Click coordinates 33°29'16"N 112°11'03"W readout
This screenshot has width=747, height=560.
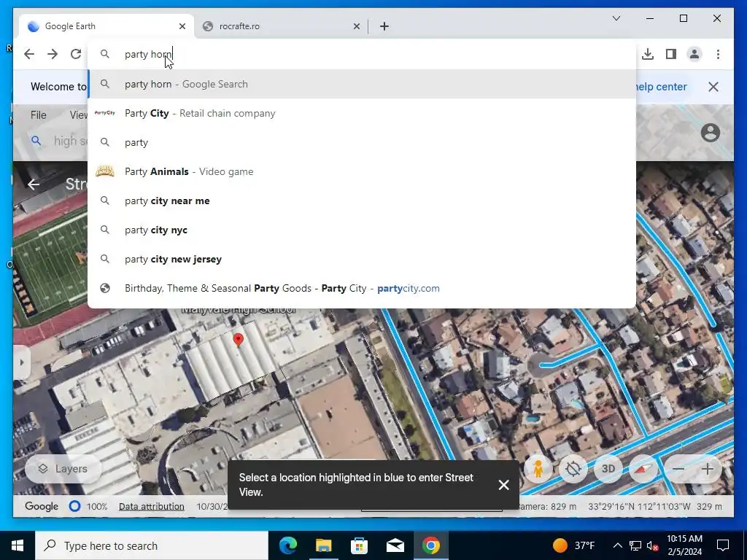pos(639,506)
